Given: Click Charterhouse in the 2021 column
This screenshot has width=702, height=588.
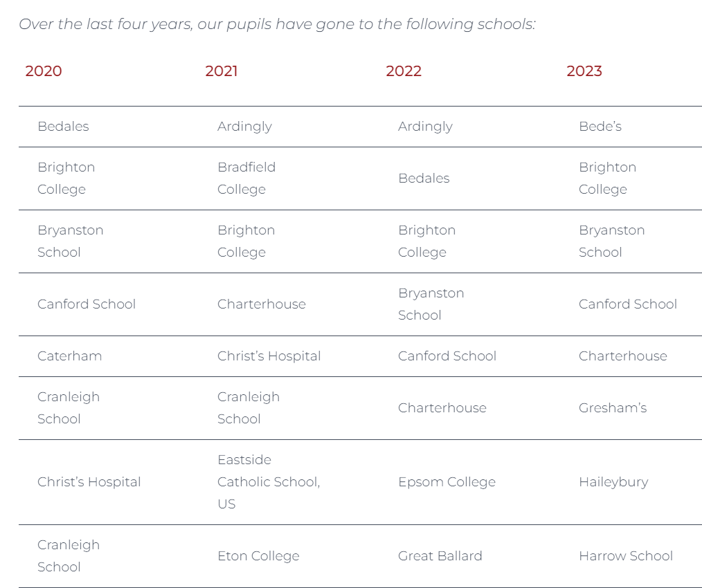Looking at the screenshot, I should tap(262, 304).
